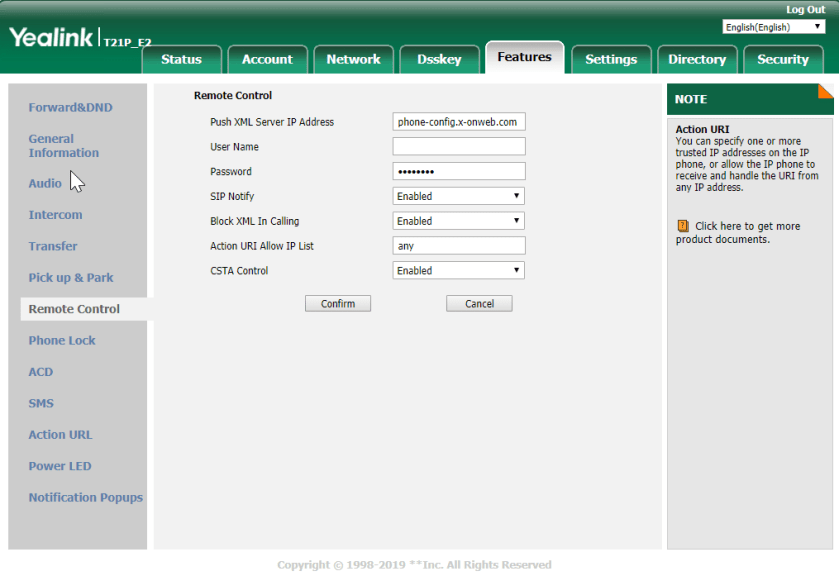Go to the Dsskey tab
This screenshot has width=839, height=576.
pyautogui.click(x=439, y=59)
